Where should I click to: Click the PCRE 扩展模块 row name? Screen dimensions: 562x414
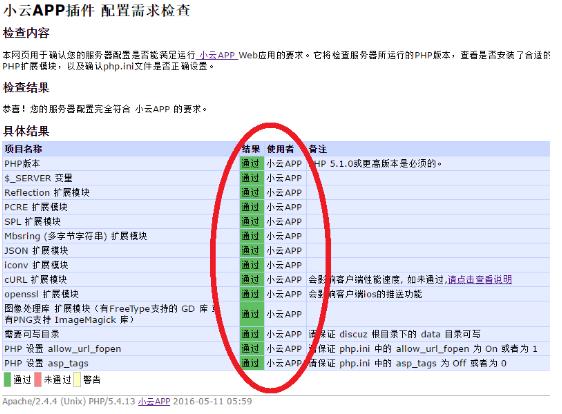pos(36,207)
